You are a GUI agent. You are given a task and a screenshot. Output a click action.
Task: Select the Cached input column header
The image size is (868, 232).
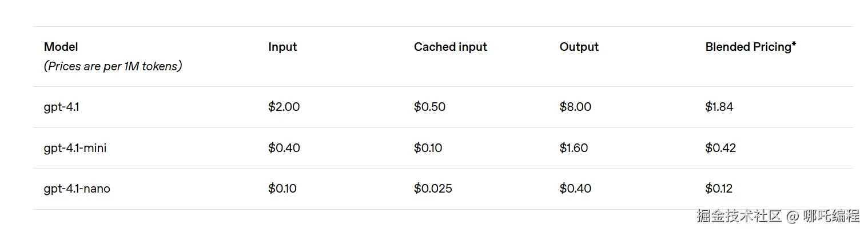tap(450, 47)
